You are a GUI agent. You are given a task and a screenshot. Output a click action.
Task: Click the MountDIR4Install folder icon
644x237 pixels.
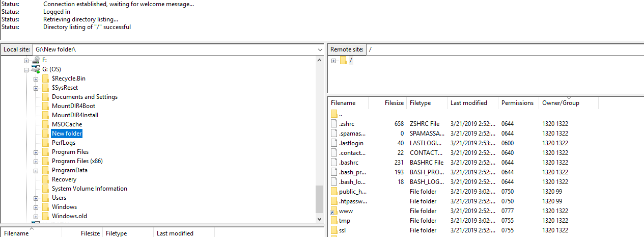pos(45,115)
